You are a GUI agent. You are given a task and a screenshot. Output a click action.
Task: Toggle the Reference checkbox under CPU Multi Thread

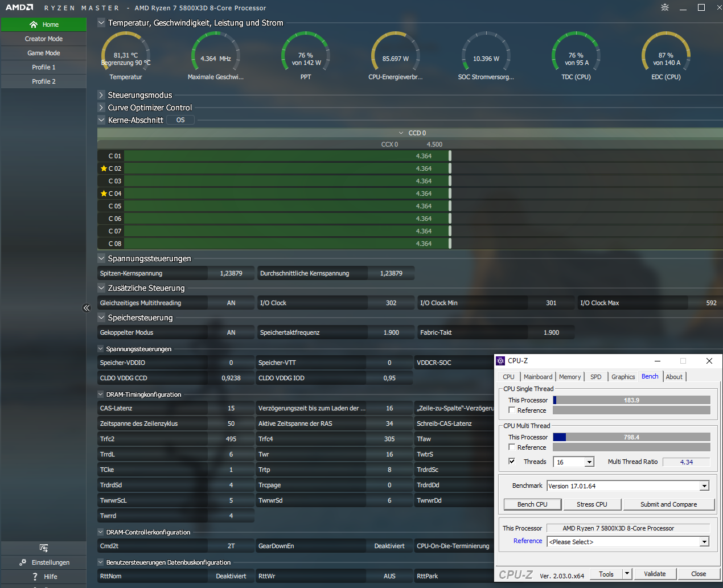tap(512, 447)
